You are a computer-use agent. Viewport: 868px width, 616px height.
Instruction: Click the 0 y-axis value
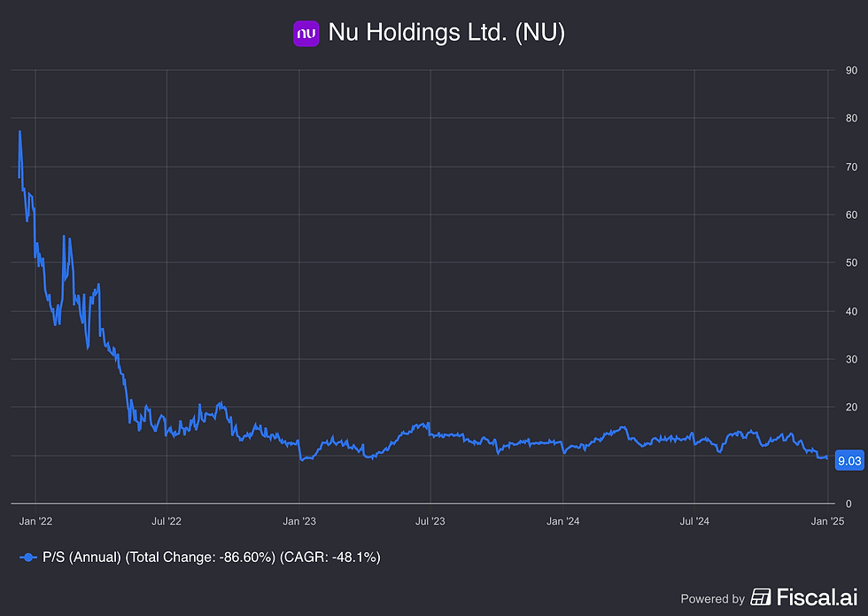pyautogui.click(x=849, y=504)
